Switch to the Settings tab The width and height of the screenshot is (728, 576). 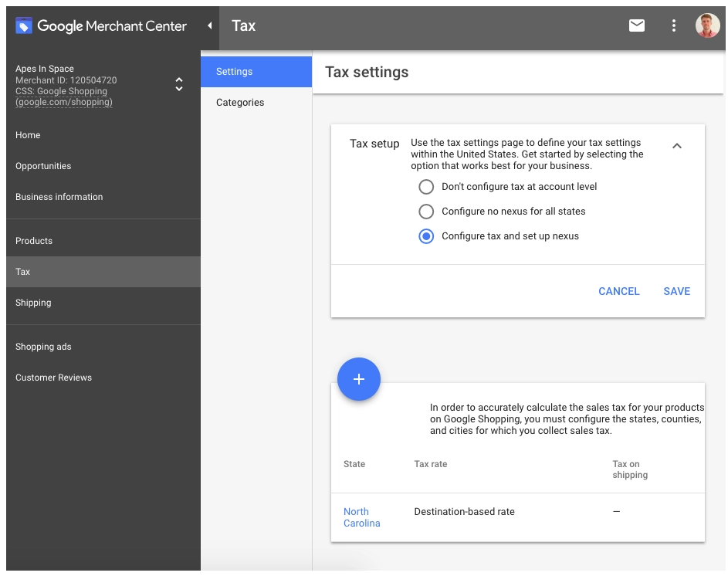256,72
